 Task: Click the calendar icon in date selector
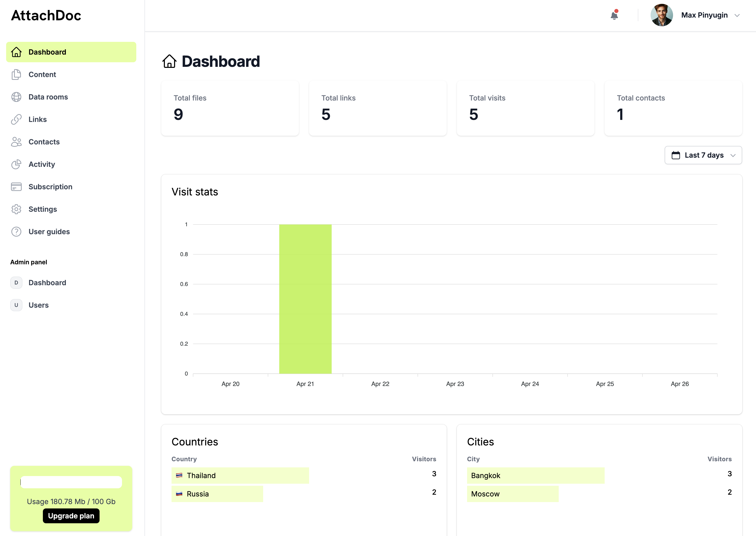676,155
